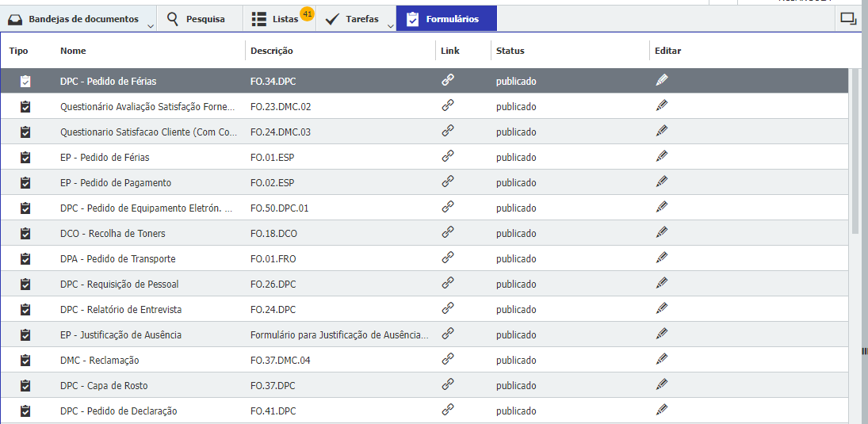This screenshot has width=868, height=424.
Task: Click the edit pencil for EP - Pedido de Pagamento
Action: click(662, 182)
